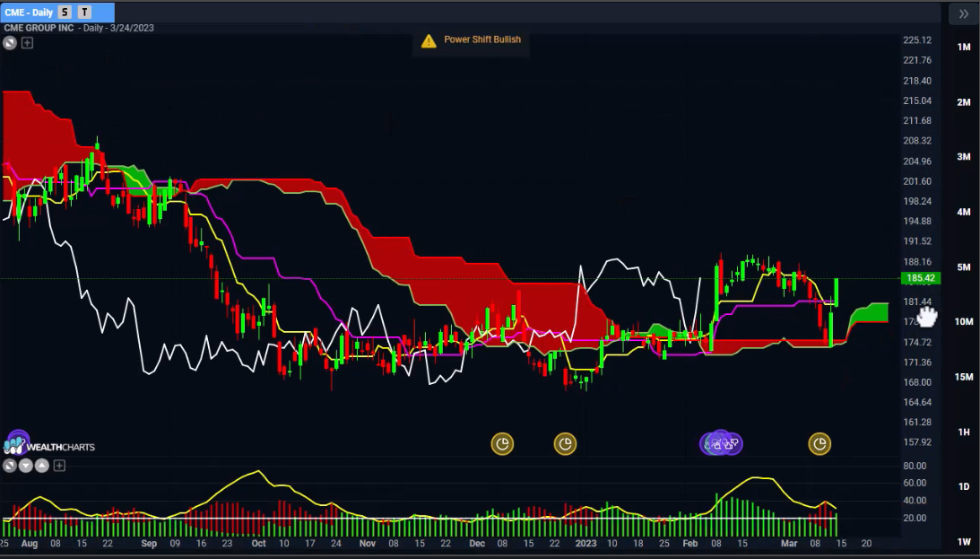Click the CME GROUP INC chart title
This screenshot has width=980, height=559.
click(39, 28)
